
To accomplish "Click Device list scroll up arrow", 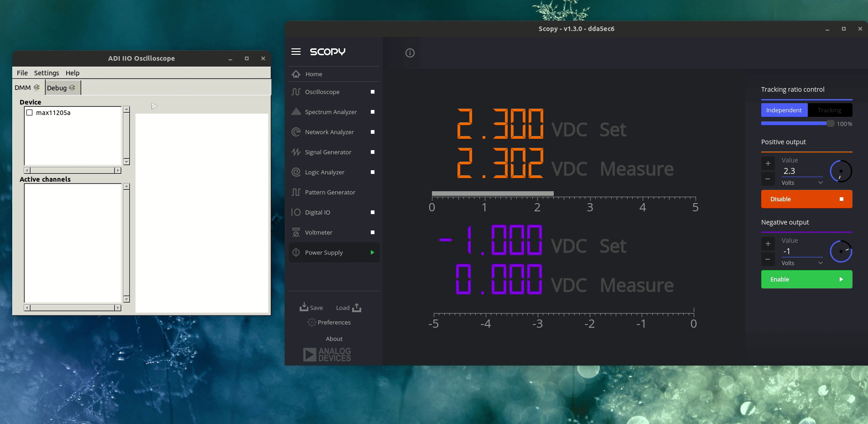I will click(x=126, y=110).
